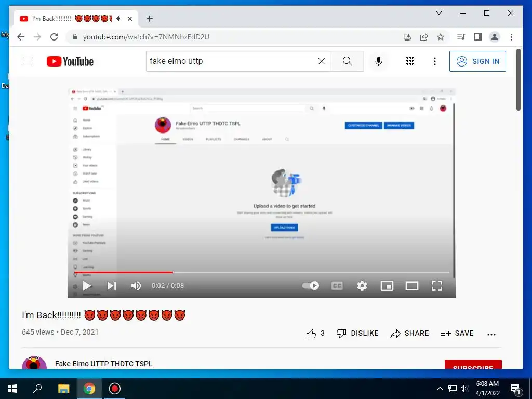
Task: Toggle closed captions in player
Action: click(x=337, y=286)
